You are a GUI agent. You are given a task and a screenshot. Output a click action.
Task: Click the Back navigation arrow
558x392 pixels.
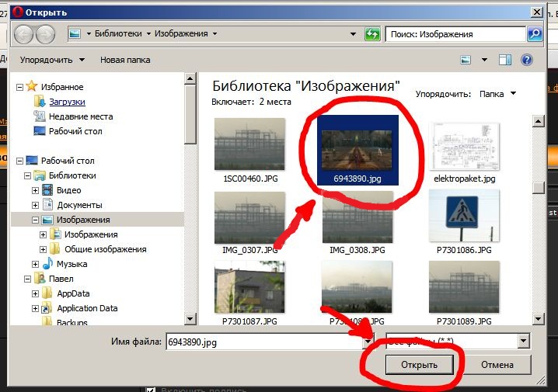23,34
